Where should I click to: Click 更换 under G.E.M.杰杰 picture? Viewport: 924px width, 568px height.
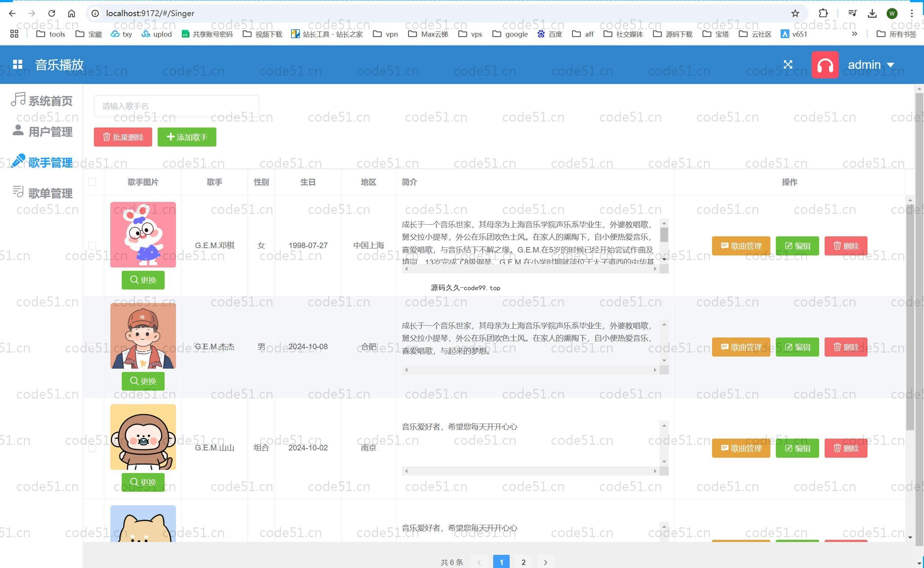point(143,381)
